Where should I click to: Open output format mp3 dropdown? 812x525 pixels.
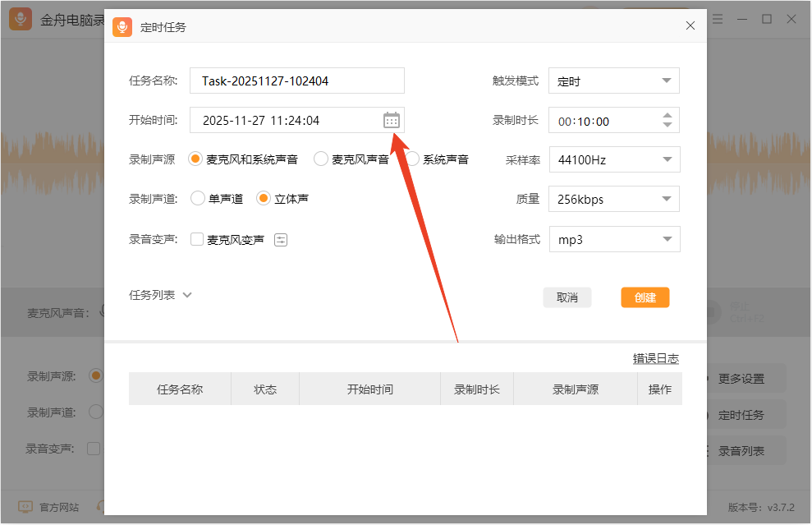[x=615, y=239]
